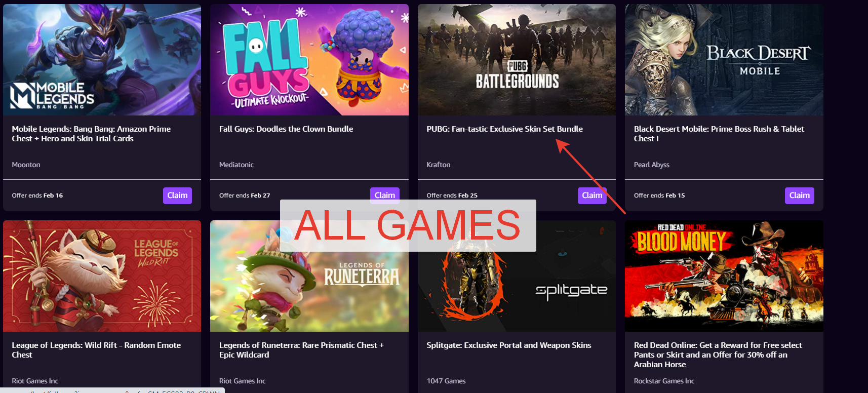Claim the Mobile Legends Bang Bang offer
The height and width of the screenshot is (393, 868).
(177, 195)
